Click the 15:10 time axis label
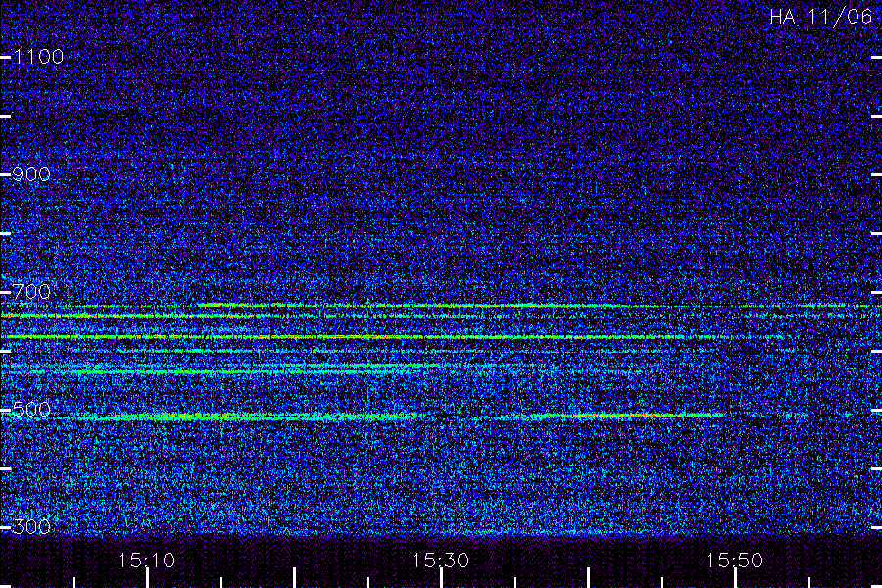The width and height of the screenshot is (882, 588). tap(147, 560)
